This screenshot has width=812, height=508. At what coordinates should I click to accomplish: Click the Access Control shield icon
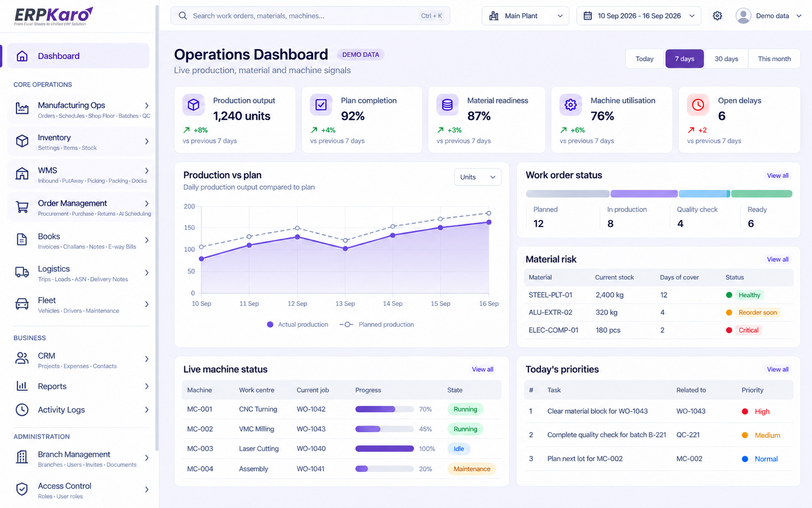(x=22, y=489)
